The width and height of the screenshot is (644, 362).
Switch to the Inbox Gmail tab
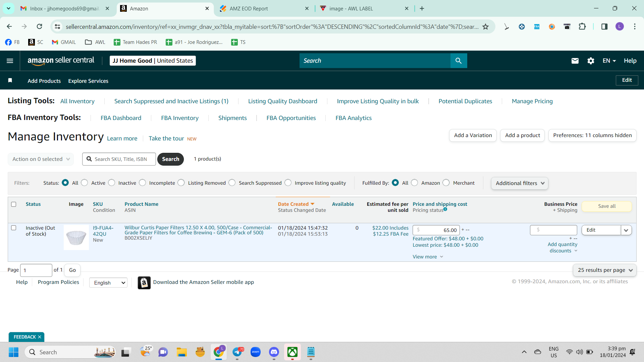(65, 8)
